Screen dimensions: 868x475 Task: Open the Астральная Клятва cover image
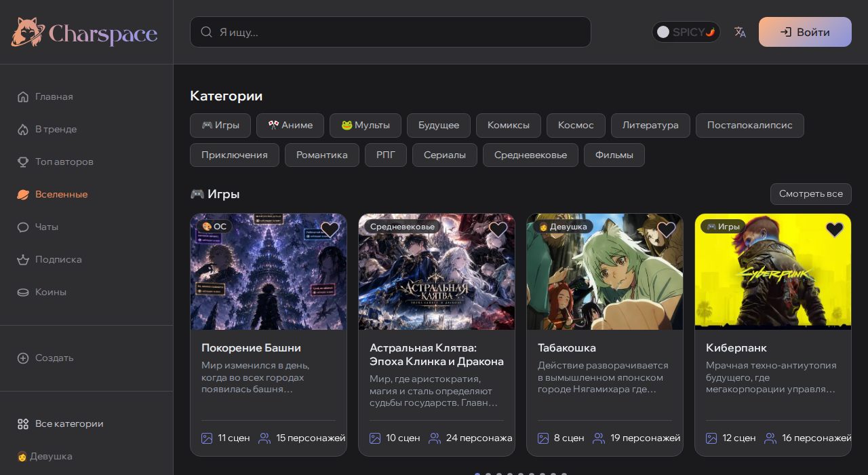(437, 272)
